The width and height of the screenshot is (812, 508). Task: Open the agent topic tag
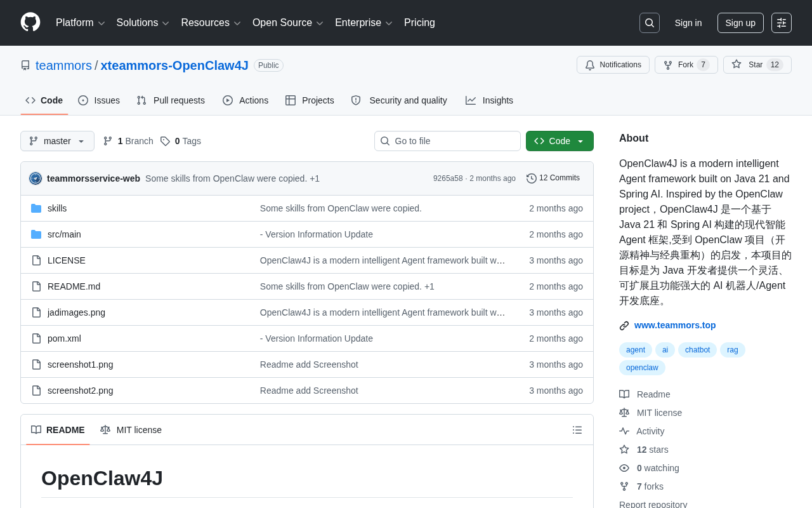636,350
